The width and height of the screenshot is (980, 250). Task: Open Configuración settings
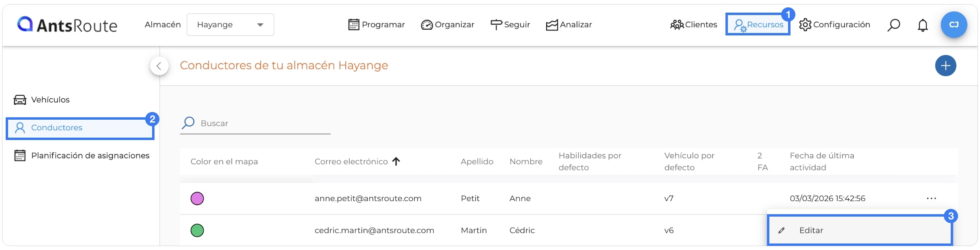[834, 25]
